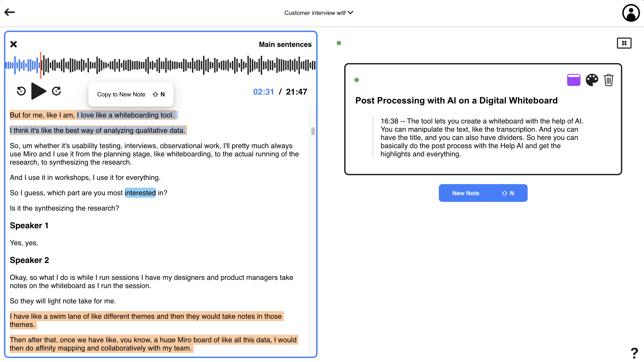This screenshot has width=644, height=362.
Task: Open the account profile menu
Action: tap(631, 12)
